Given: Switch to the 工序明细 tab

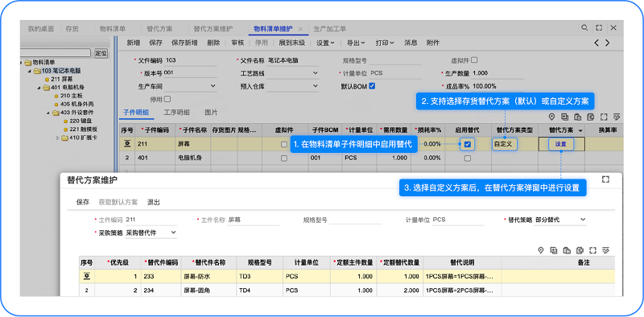Looking at the screenshot, I should coord(176,112).
